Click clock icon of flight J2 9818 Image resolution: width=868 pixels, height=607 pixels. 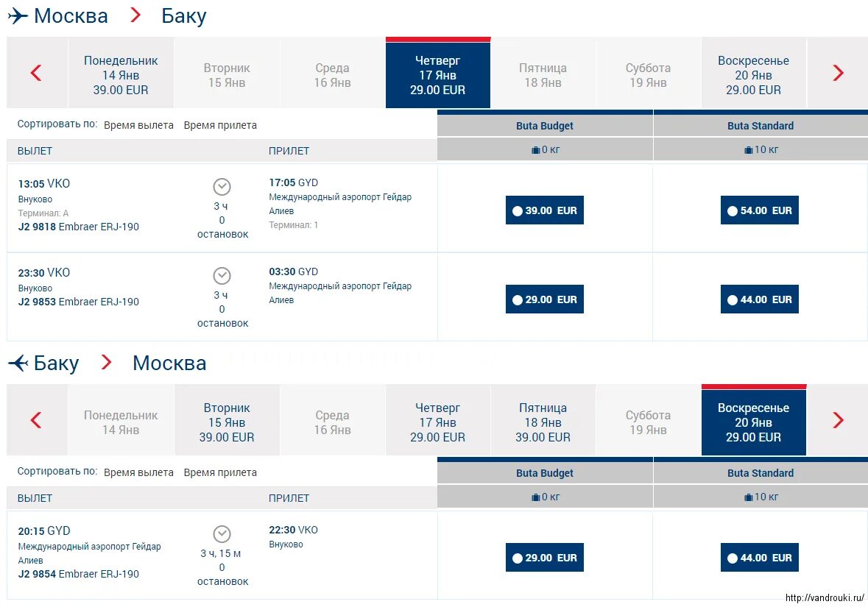(222, 187)
